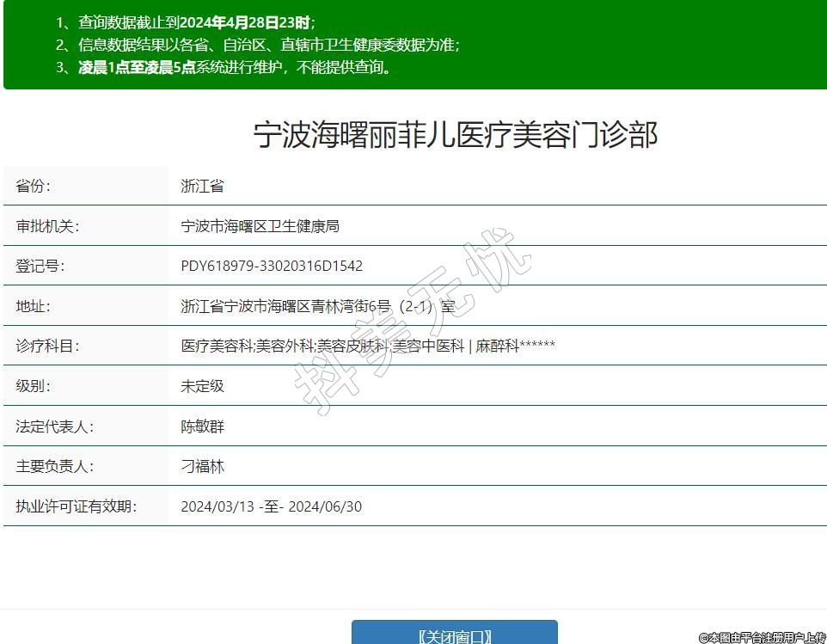Screen dimensions: 827x644
Task: Select the 登记号 field label
Action: 40,266
